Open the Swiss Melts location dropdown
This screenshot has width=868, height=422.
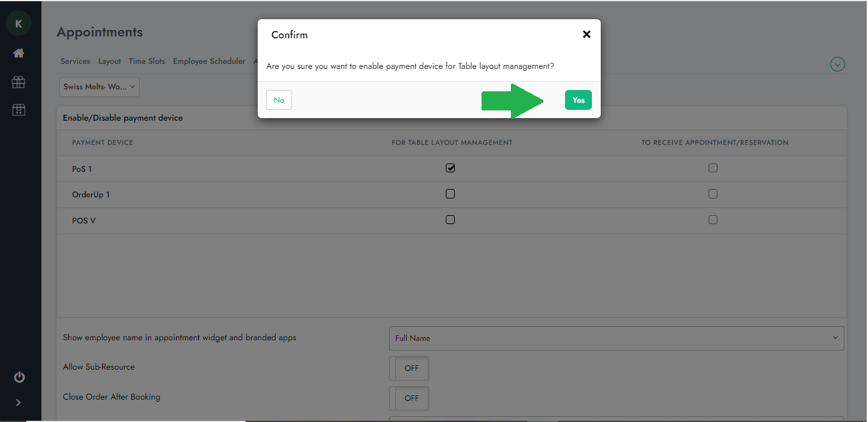pyautogui.click(x=99, y=87)
